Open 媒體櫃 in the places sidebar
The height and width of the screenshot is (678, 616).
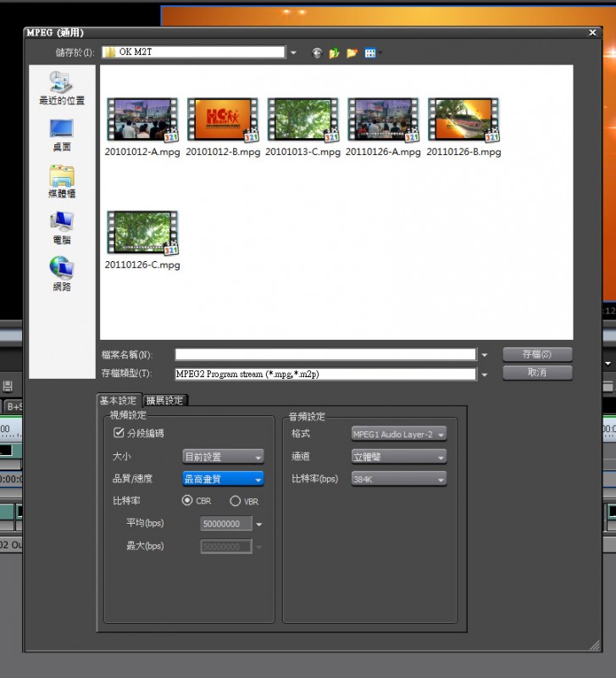click(x=62, y=182)
